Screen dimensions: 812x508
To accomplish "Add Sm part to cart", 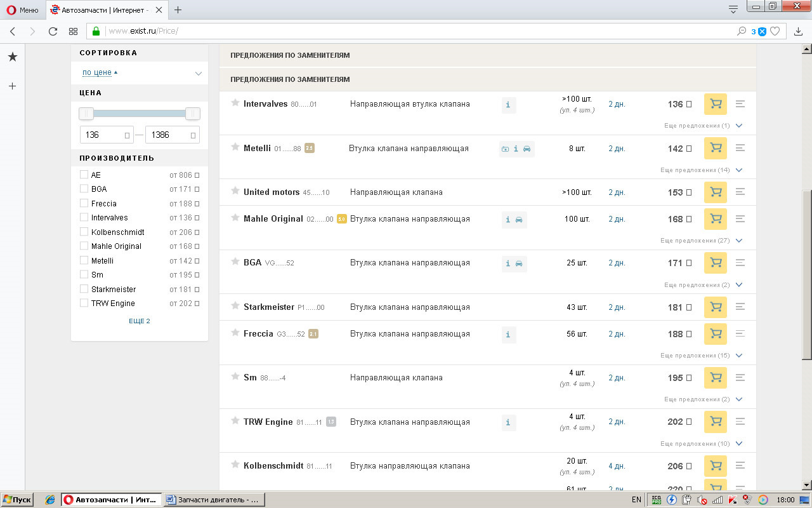I will coord(716,378).
